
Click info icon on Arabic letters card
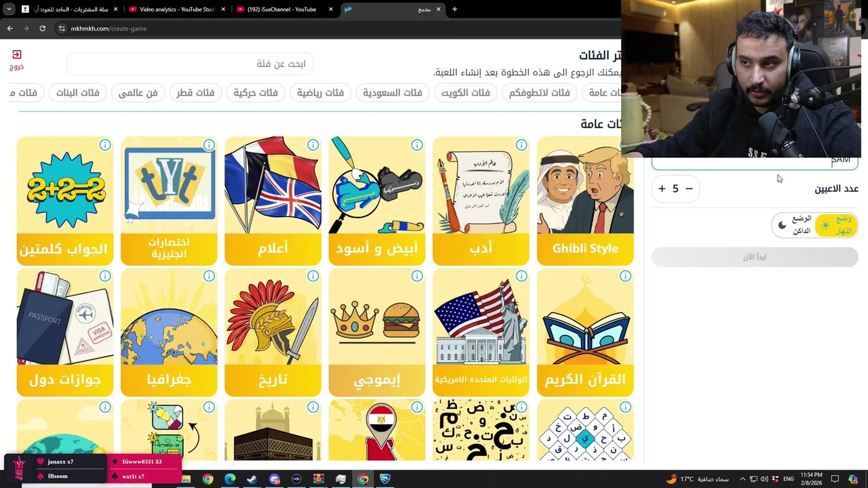[521, 407]
